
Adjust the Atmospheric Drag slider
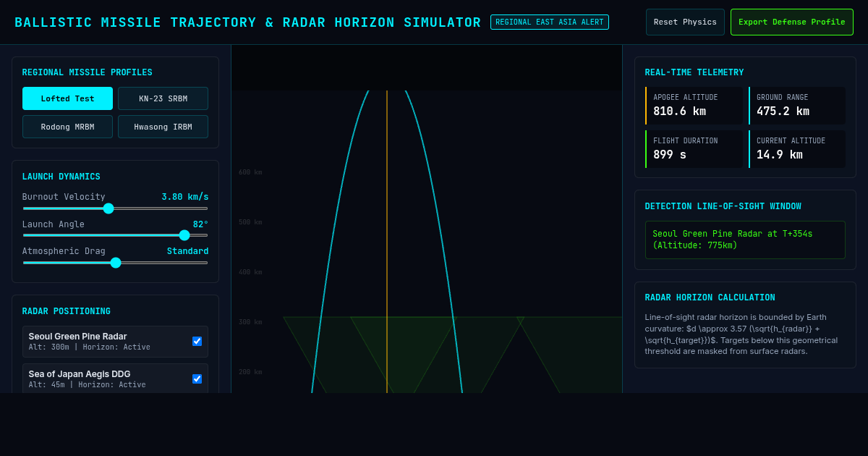[115, 263]
